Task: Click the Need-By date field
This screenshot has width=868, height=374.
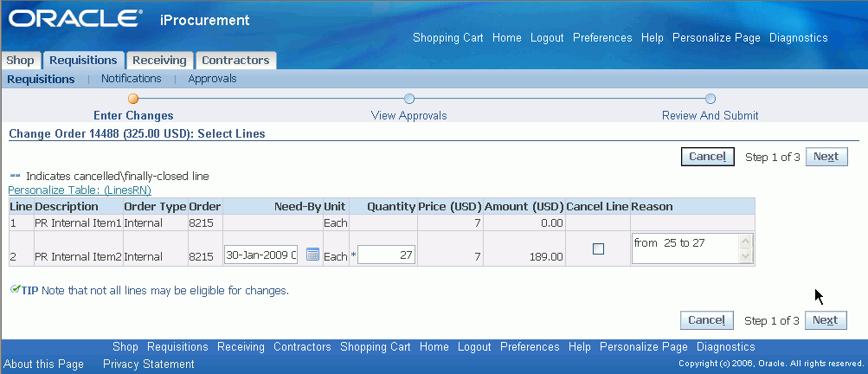Action: (260, 255)
